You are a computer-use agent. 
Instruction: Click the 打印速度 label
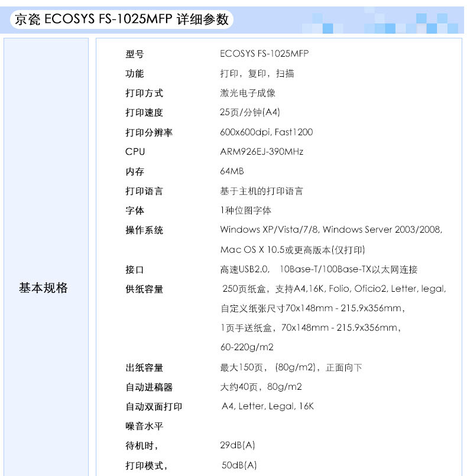(144, 113)
